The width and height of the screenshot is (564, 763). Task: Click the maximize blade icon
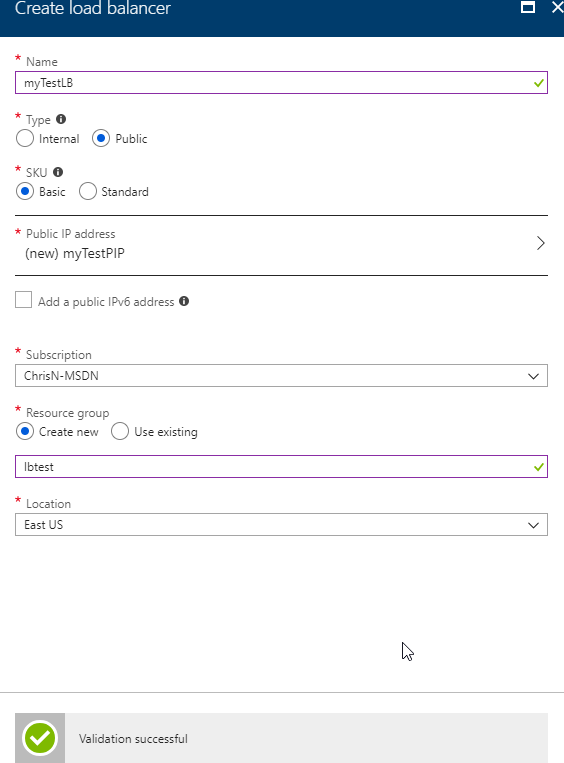528,7
